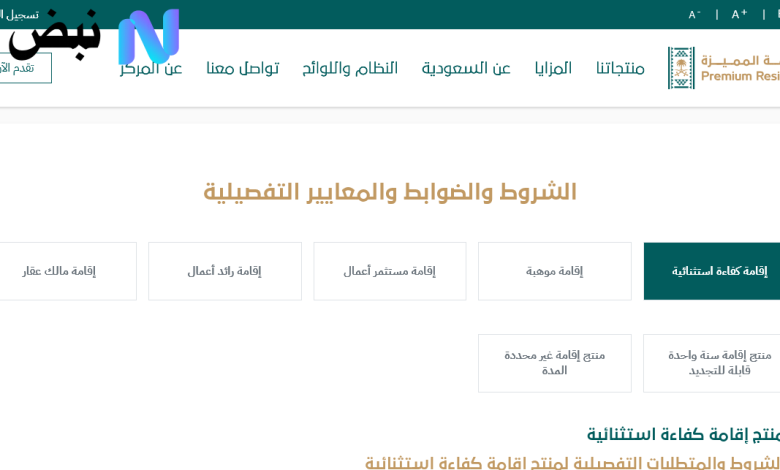
Task: Select إقامة كفاءة استثنائية tab
Action: 712,271
